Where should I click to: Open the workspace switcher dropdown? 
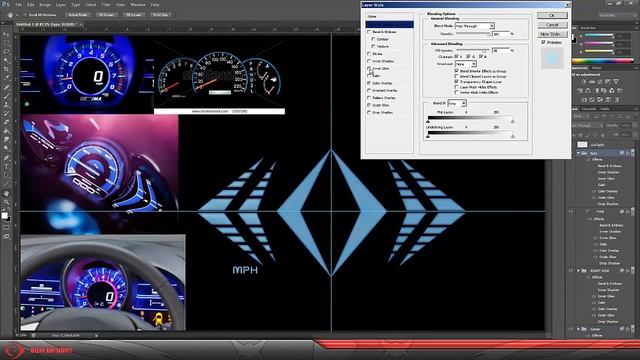pos(617,15)
